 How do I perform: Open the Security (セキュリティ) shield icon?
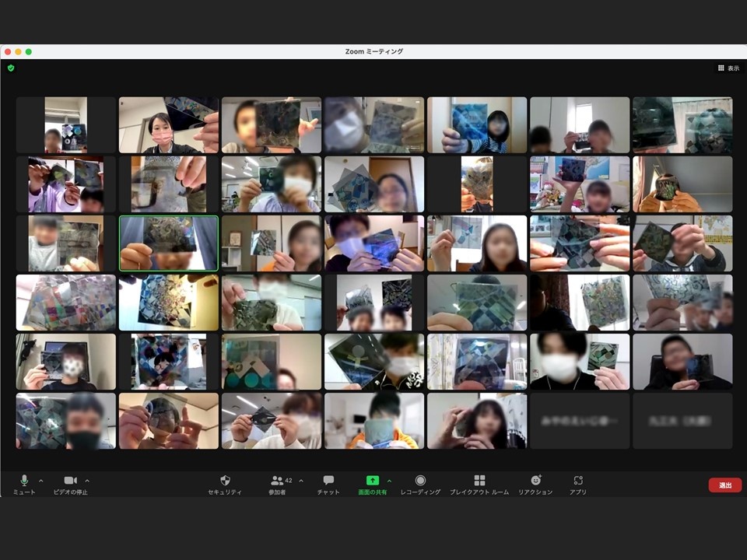(225, 481)
